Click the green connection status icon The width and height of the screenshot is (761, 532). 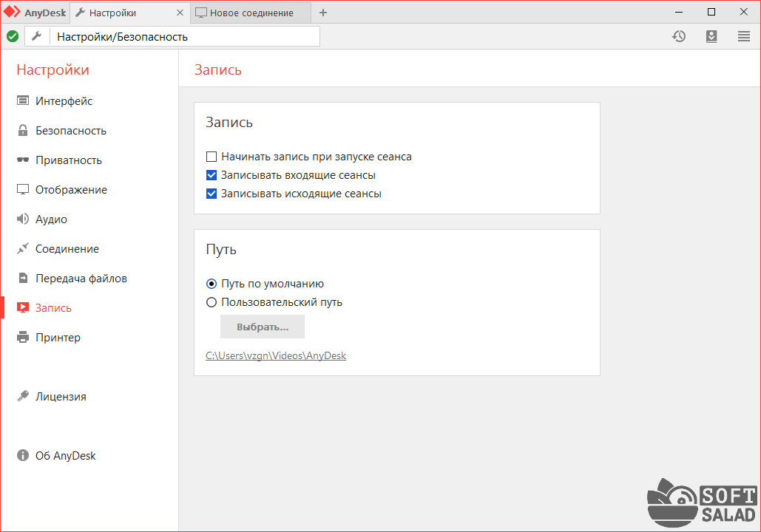[13, 36]
